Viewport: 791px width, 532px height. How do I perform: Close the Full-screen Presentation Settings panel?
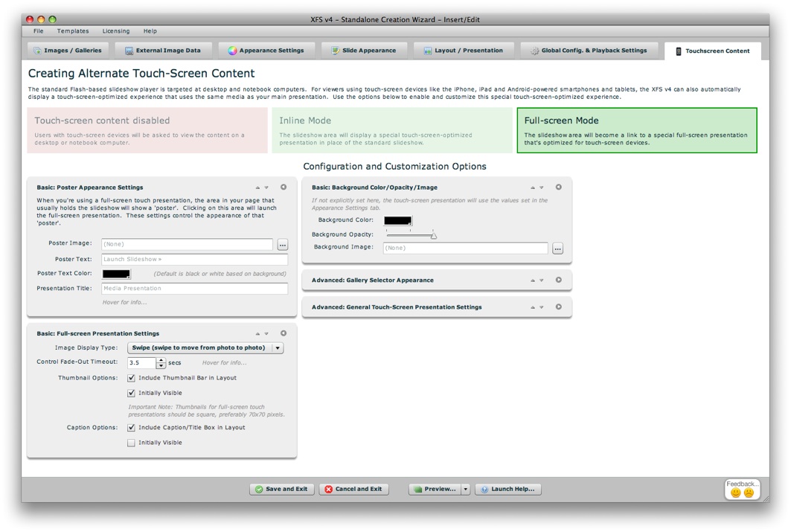pyautogui.click(x=284, y=333)
